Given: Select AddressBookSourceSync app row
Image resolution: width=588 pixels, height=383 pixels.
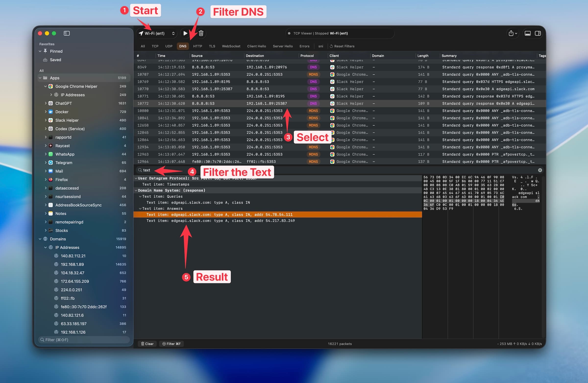Looking at the screenshot, I should [84, 205].
